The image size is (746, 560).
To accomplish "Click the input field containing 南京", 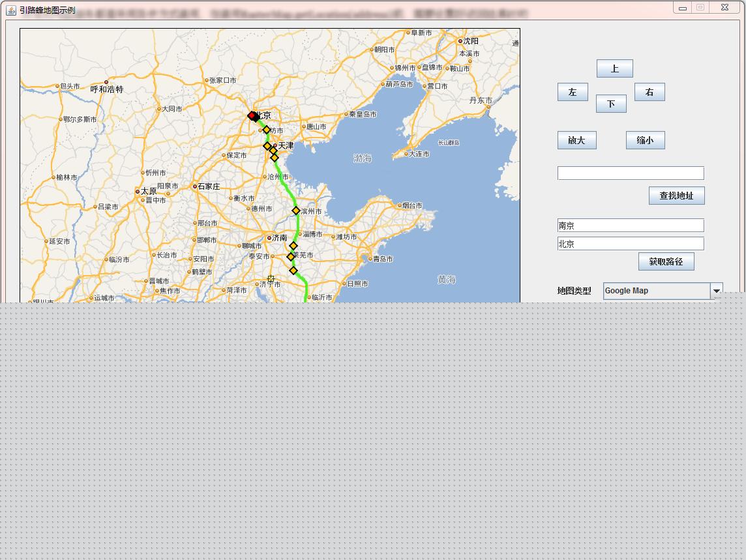I will click(631, 226).
